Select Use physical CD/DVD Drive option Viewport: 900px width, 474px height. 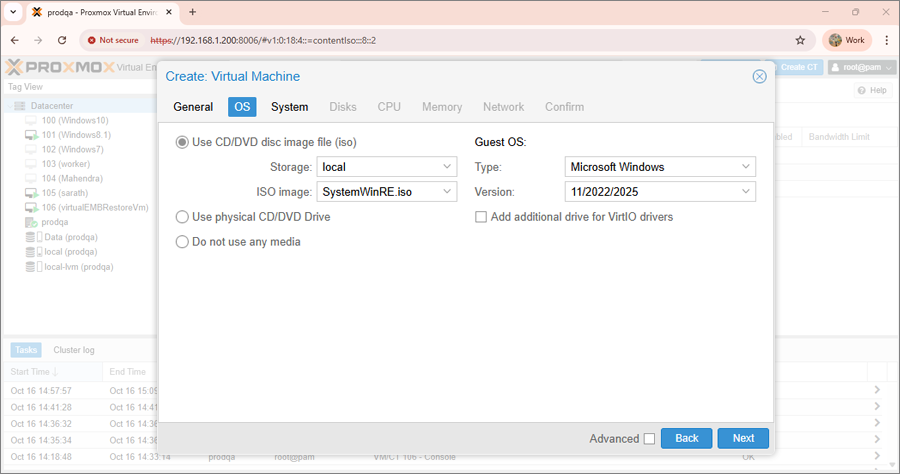[182, 217]
